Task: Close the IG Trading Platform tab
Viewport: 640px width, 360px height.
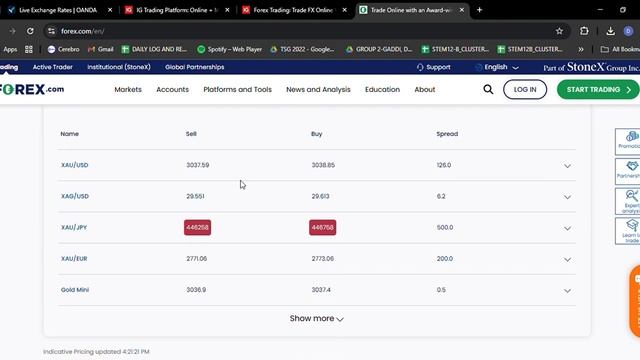Action: (227, 10)
